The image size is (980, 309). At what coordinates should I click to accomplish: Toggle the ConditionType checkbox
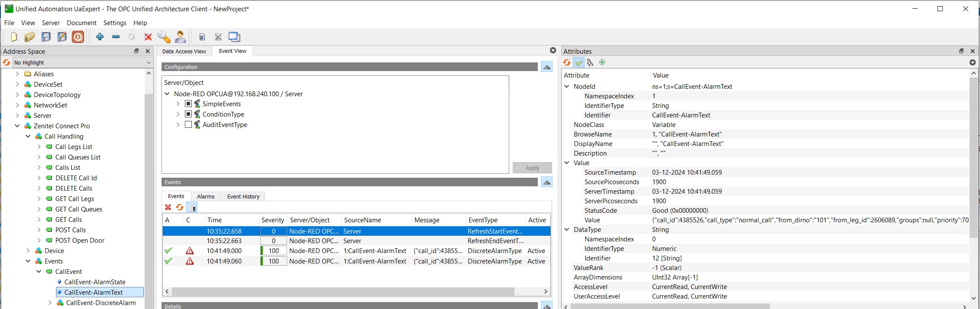188,114
